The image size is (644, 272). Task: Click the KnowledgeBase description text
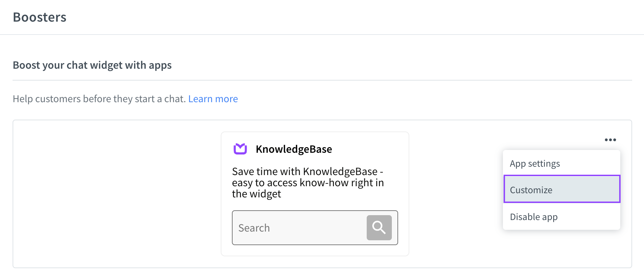[308, 183]
